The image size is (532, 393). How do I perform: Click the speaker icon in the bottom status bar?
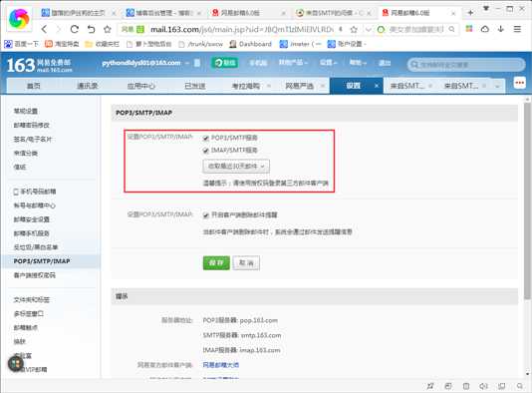coord(483,386)
